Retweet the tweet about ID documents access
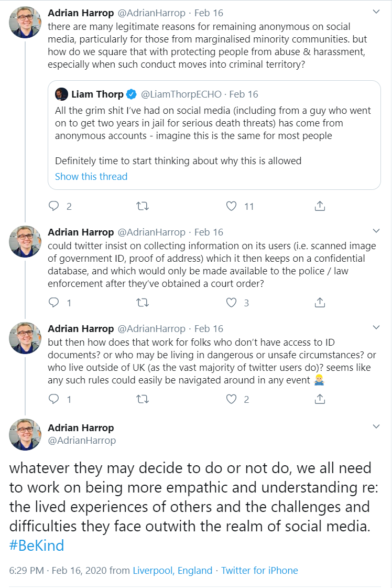 143,399
